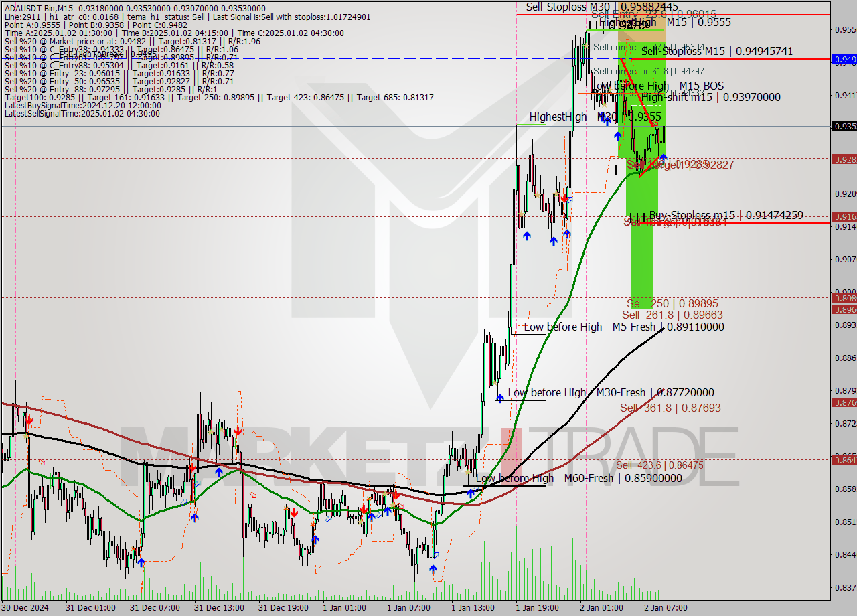Click the '1 Jan 07:00' time axis label
The image size is (857, 616).
(408, 608)
